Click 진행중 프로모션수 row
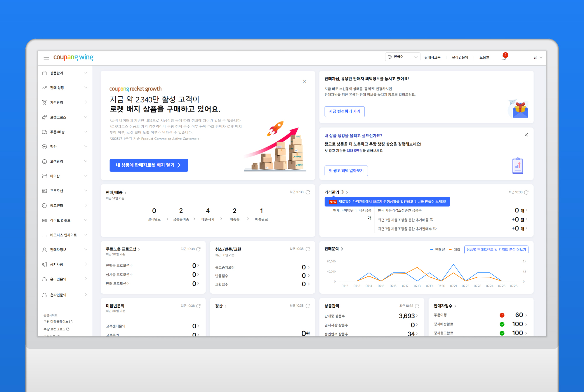This screenshot has width=584, height=392. (152, 266)
